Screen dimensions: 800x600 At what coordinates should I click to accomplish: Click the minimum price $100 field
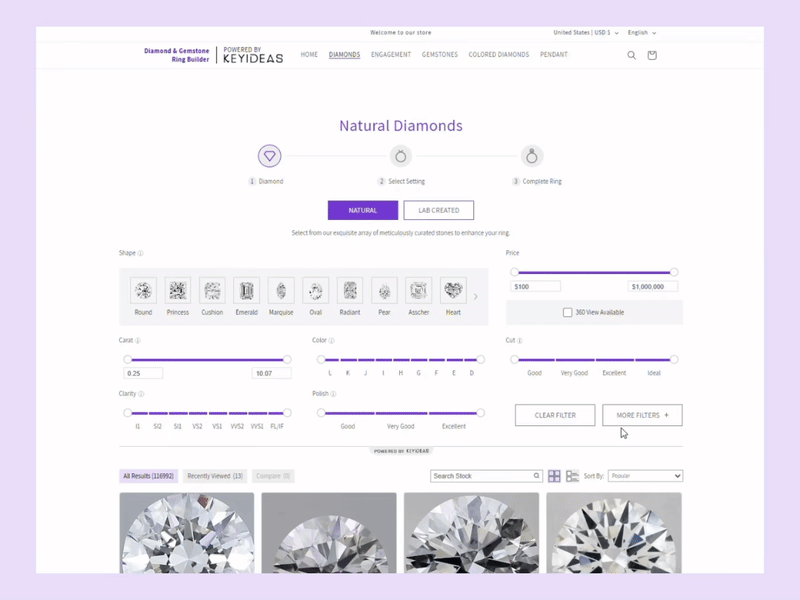(x=536, y=287)
